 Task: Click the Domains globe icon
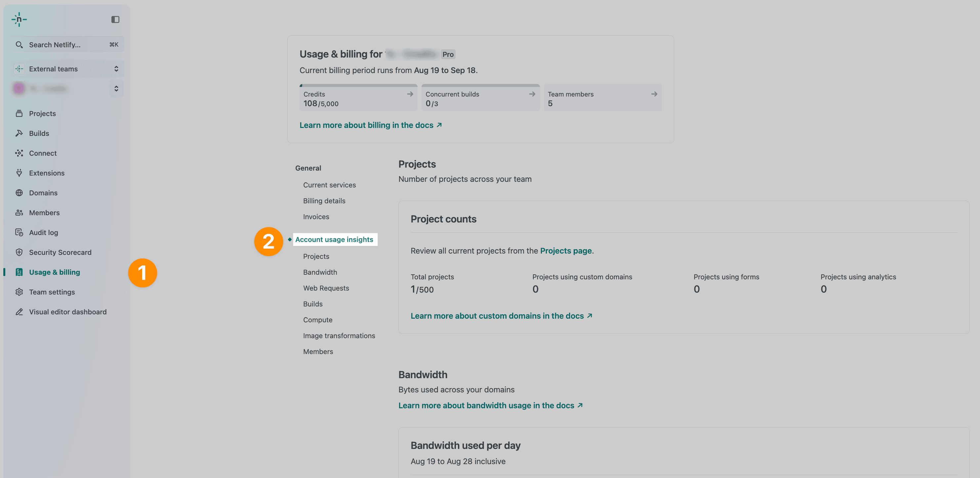tap(19, 193)
